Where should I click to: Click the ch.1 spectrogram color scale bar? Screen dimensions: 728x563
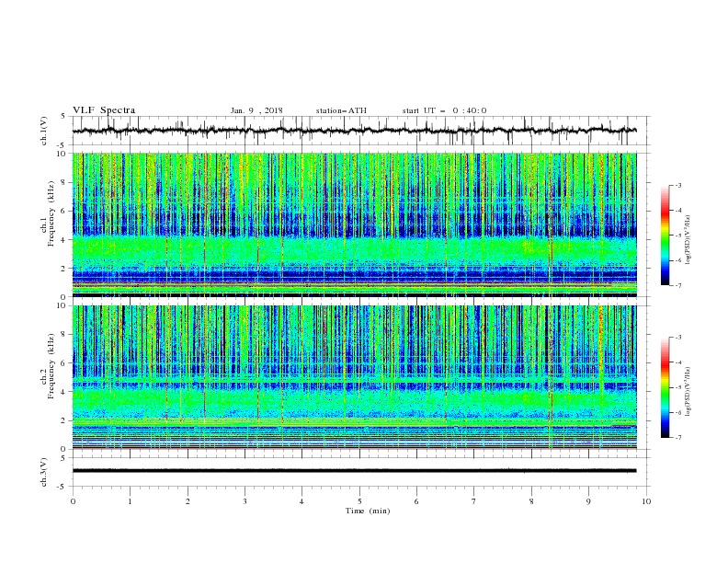click(x=665, y=236)
